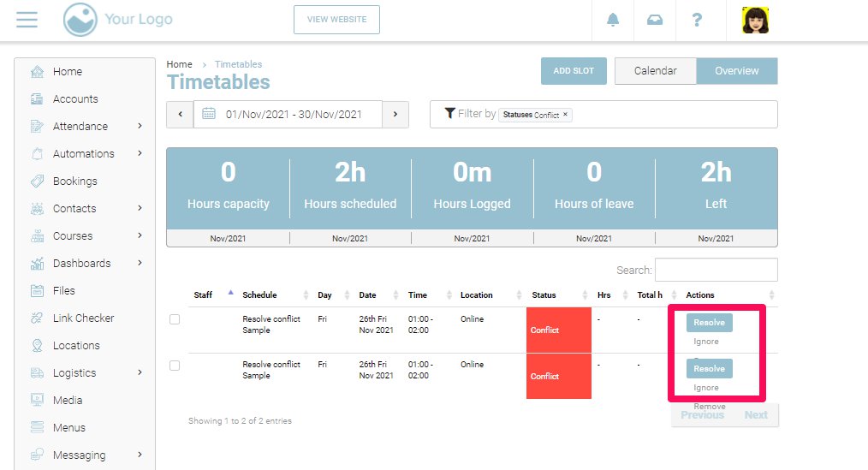
Task: Go to previous month arrow
Action: [x=180, y=114]
